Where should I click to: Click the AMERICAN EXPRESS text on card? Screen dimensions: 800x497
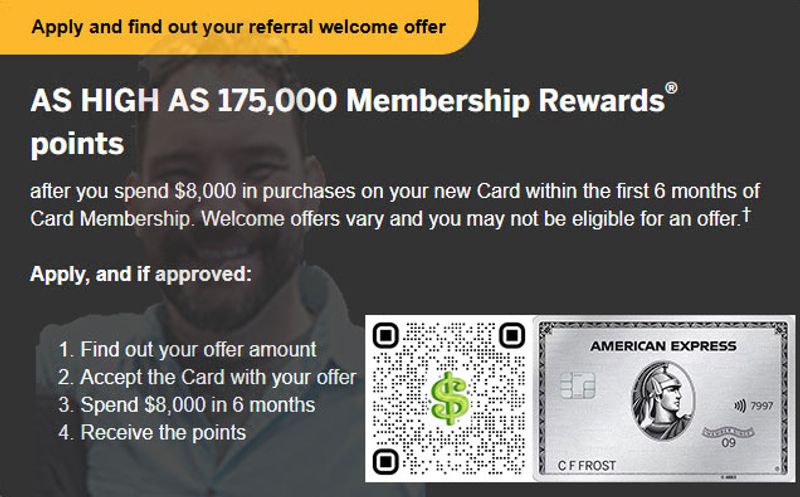663,346
